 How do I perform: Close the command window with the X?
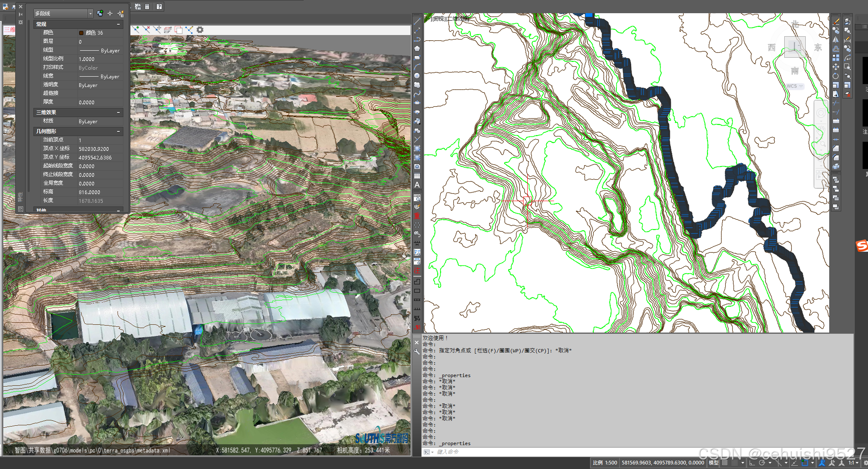point(417,342)
